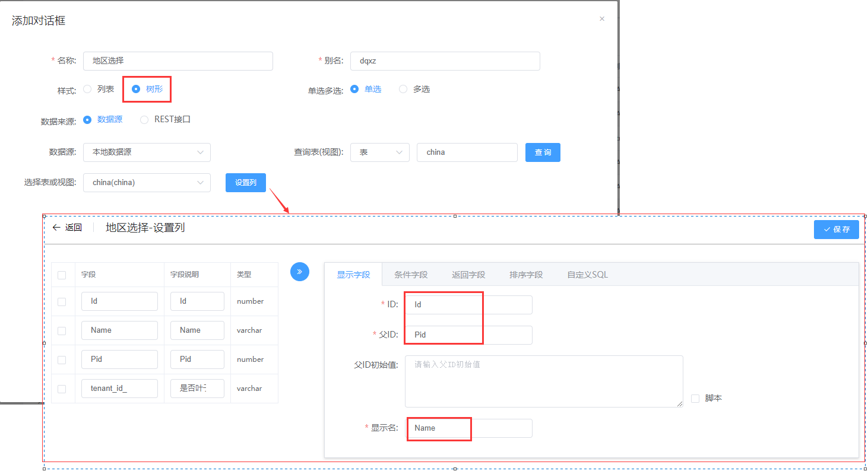868x471 pixels.
Task: Click the back arrow labeled 返回
Action: click(x=66, y=228)
